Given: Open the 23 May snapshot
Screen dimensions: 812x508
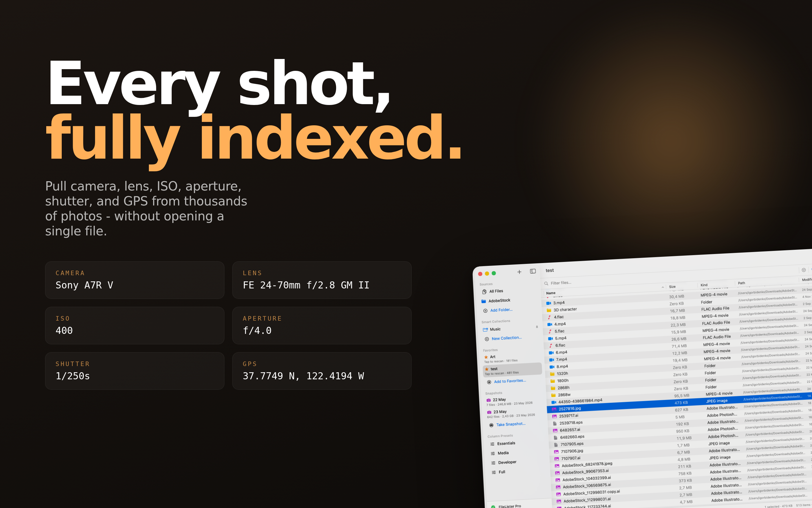Looking at the screenshot, I should pyautogui.click(x=511, y=414).
